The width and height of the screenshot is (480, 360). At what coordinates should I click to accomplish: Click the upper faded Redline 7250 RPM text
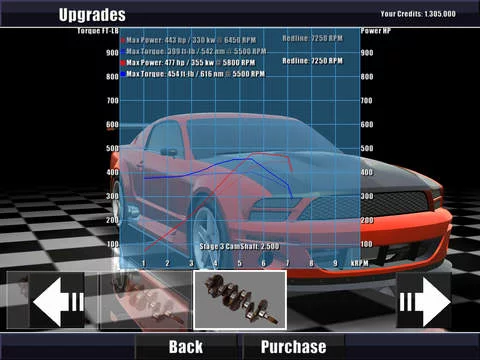(313, 38)
